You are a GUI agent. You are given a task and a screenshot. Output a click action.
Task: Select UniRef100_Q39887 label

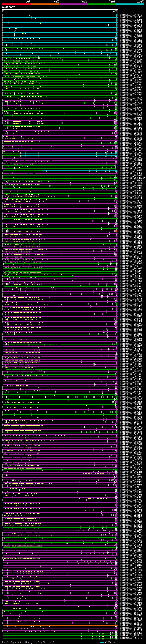click(x=131, y=263)
